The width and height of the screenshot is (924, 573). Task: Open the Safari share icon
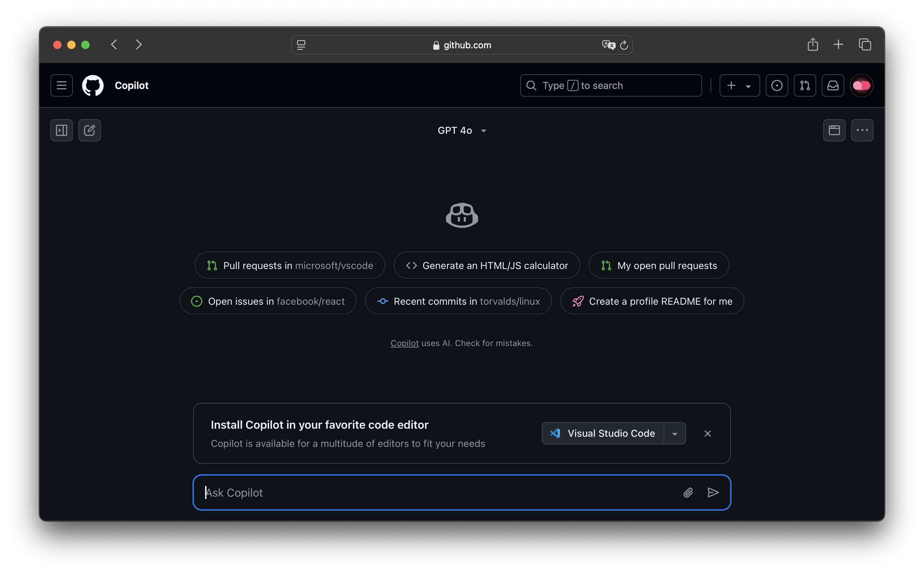pyautogui.click(x=813, y=45)
